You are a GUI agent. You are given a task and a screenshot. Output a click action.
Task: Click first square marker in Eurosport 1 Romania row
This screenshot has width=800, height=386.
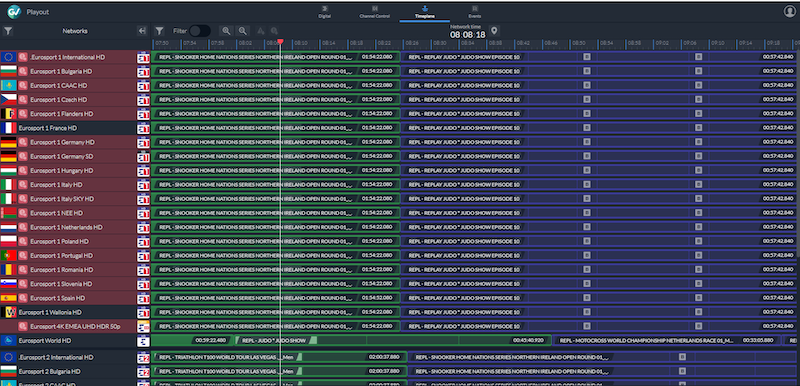pos(587,270)
